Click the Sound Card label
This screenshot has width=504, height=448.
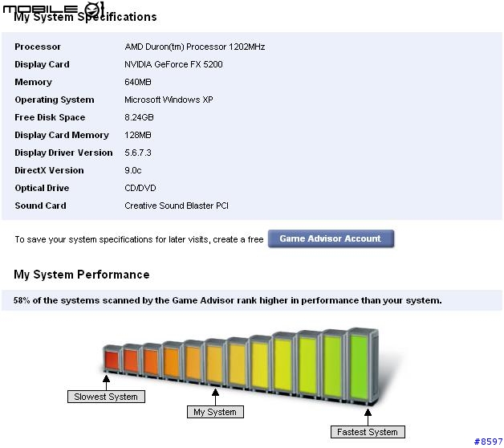40,206
